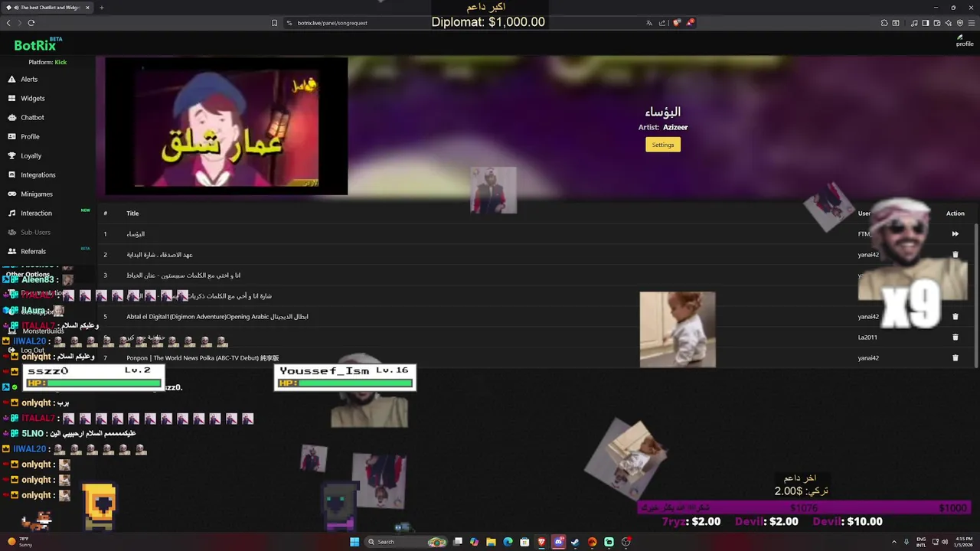The image size is (980, 551).
Task: Click the Settings button under Azizeer
Action: [663, 145]
